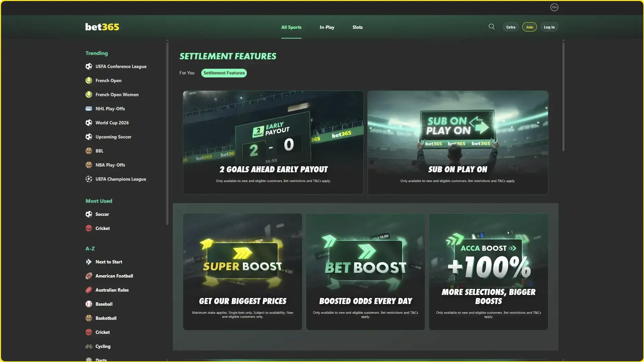This screenshot has width=644, height=362.
Task: Click the Upcoming Soccer ball icon
Action: [89, 137]
